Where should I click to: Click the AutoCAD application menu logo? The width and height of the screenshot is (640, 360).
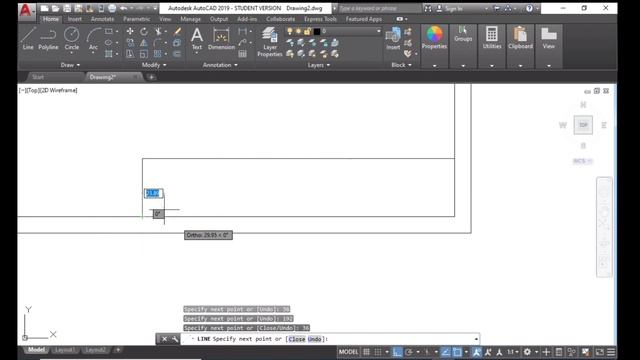coord(26,10)
